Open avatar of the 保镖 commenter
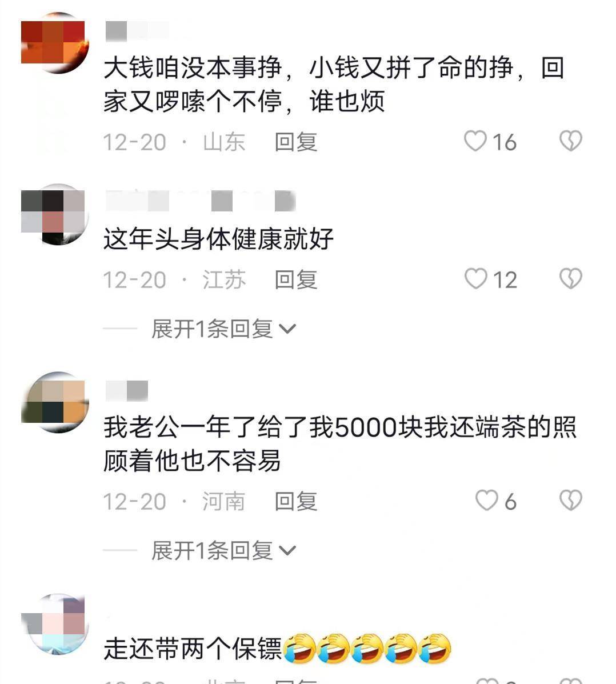Image resolution: width=616 pixels, height=684 pixels. tap(55, 624)
